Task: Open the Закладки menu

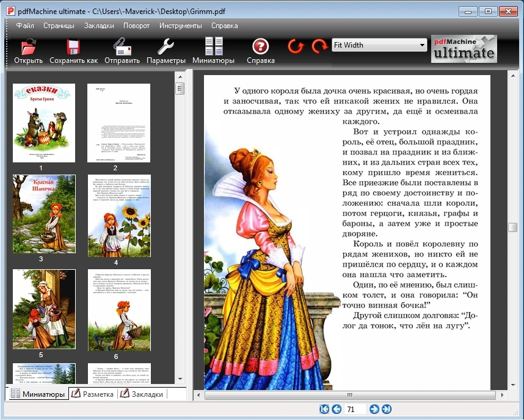Action: pyautogui.click(x=99, y=26)
